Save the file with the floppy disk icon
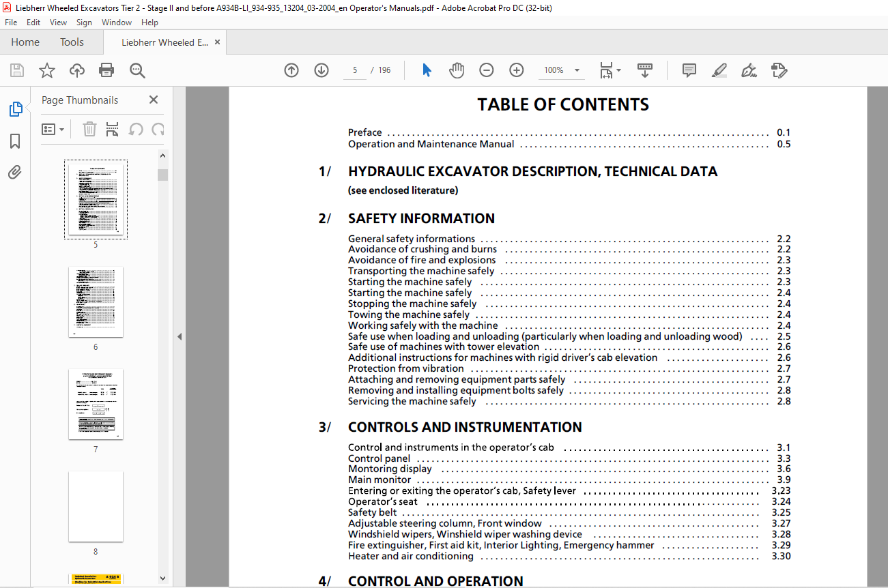This screenshot has height=588, width=888. point(17,70)
